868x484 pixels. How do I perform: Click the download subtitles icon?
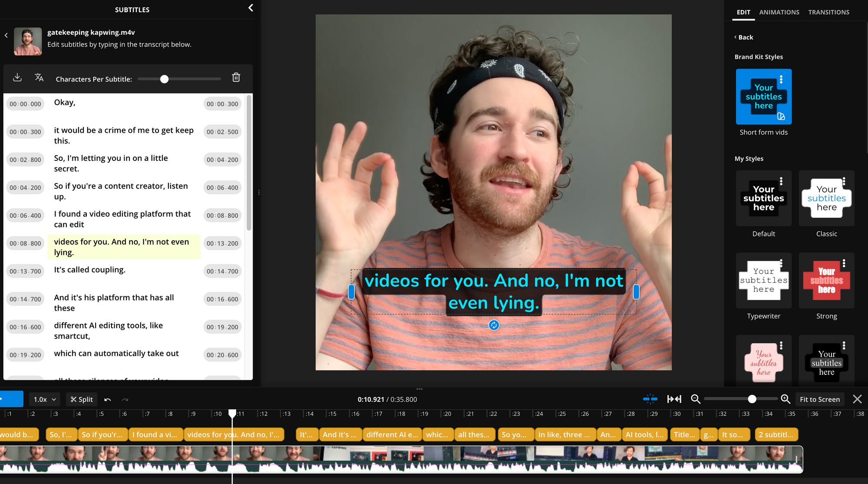click(17, 78)
